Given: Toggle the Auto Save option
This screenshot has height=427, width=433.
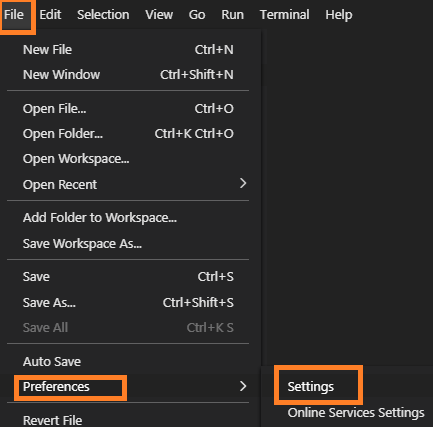Looking at the screenshot, I should (128, 362).
